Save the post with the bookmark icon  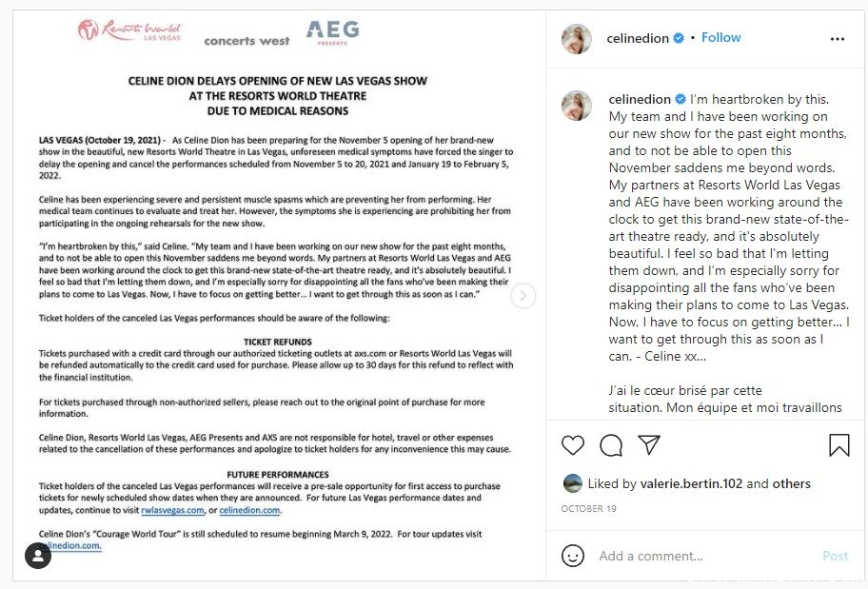[x=838, y=445]
